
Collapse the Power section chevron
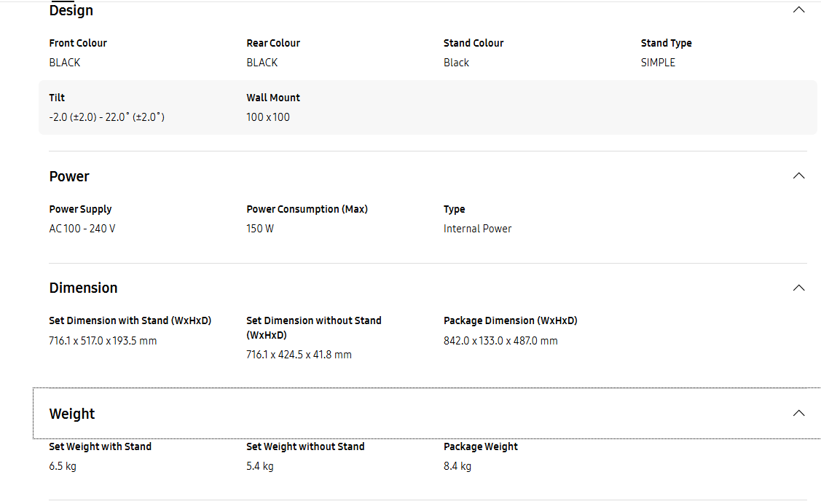[x=798, y=176]
